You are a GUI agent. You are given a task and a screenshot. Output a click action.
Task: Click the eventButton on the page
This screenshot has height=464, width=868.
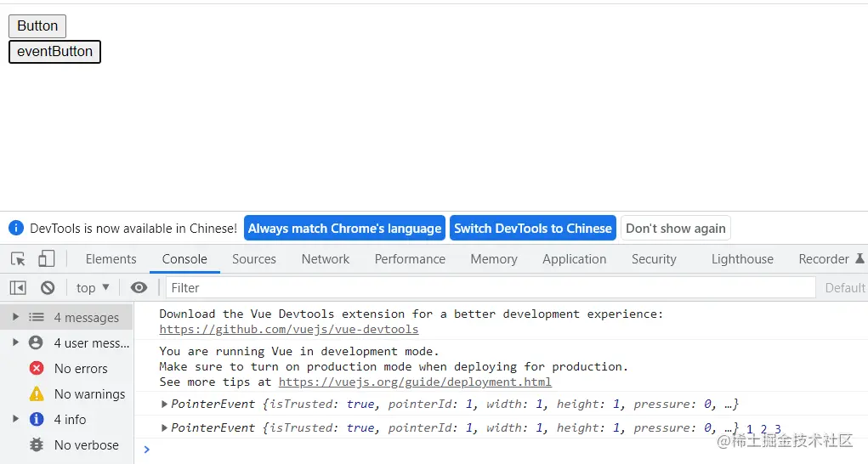pos(54,52)
